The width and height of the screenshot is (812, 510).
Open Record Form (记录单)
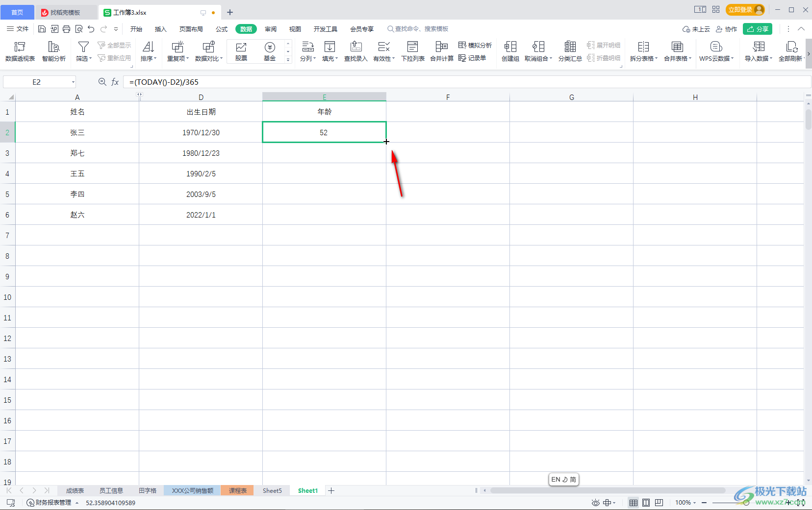pyautogui.click(x=472, y=58)
